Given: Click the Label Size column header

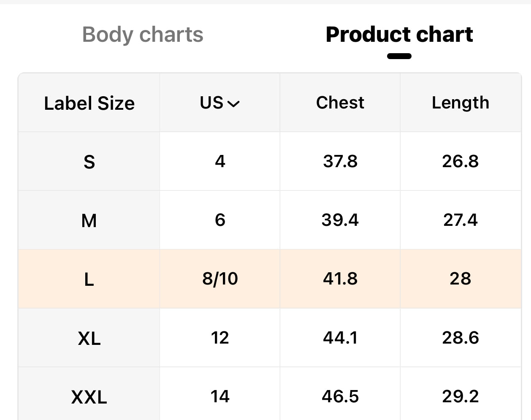Looking at the screenshot, I should point(89,103).
